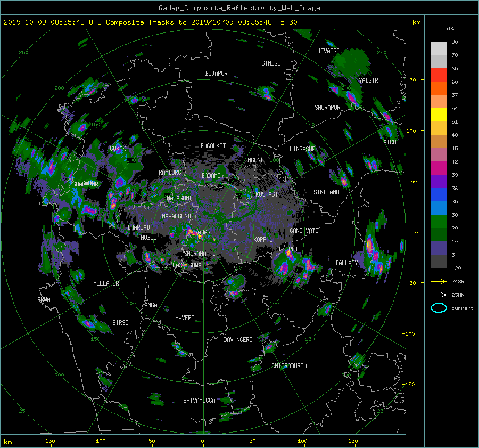This screenshot has width=479, height=448.
Task: Select the SHORAPUR city label
Action: coord(327,108)
